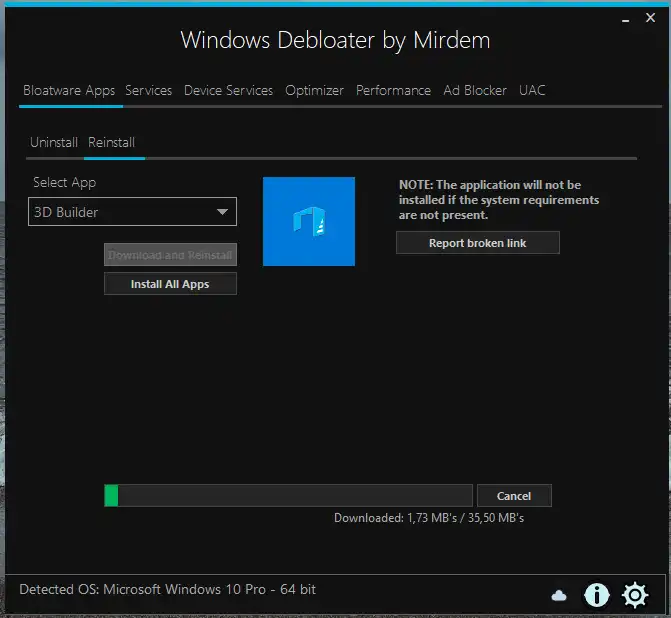Go to the Optimizer tab
671x618 pixels.
315,91
